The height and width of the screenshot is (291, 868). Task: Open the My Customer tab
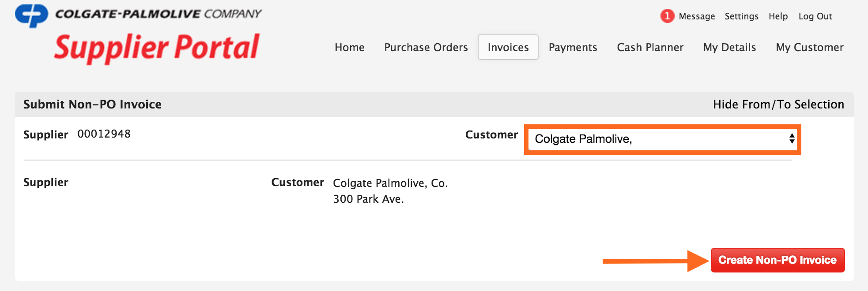coord(809,47)
